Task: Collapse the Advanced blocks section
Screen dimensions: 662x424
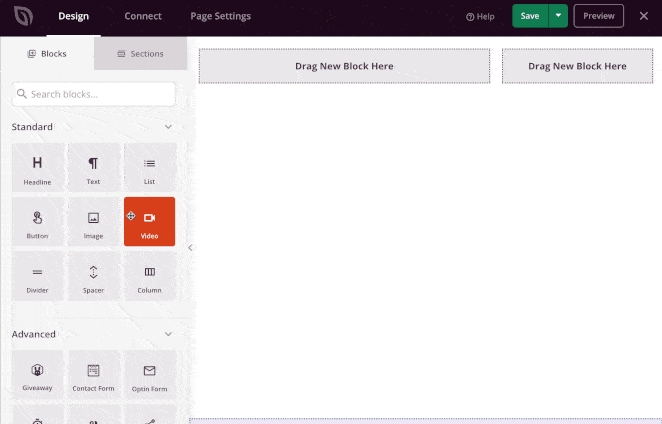Action: 168,334
